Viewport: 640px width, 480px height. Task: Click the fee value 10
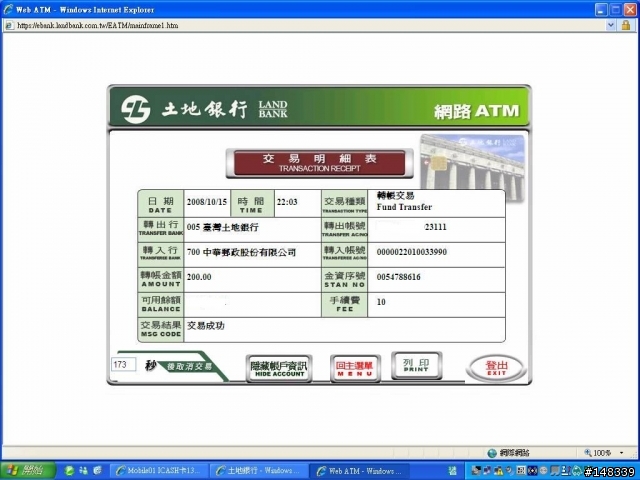point(381,302)
